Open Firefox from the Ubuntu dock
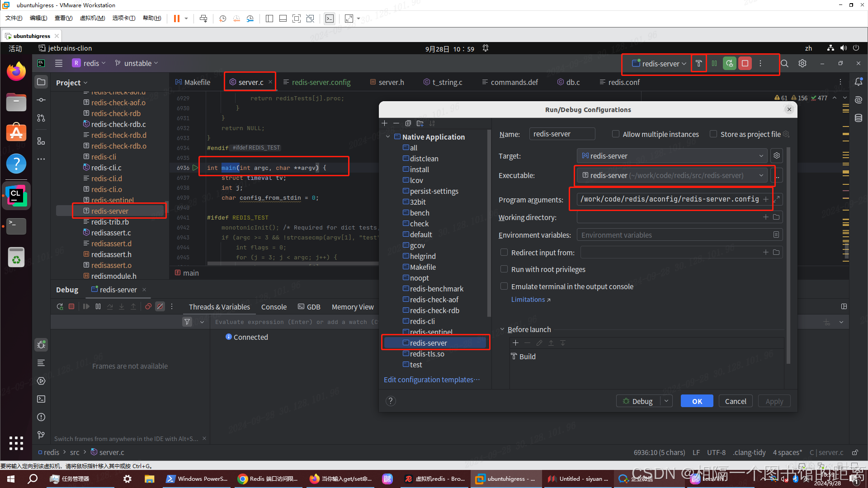The height and width of the screenshot is (488, 868). [x=16, y=71]
